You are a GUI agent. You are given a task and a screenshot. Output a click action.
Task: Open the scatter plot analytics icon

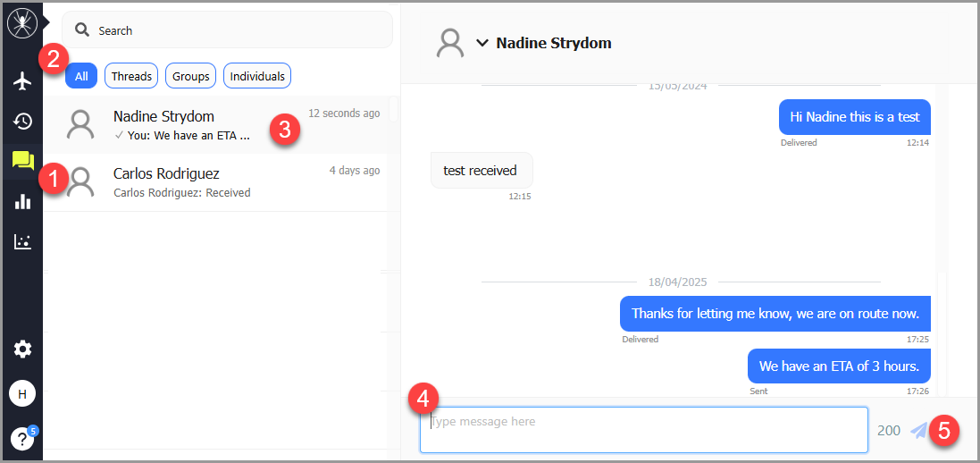22,241
